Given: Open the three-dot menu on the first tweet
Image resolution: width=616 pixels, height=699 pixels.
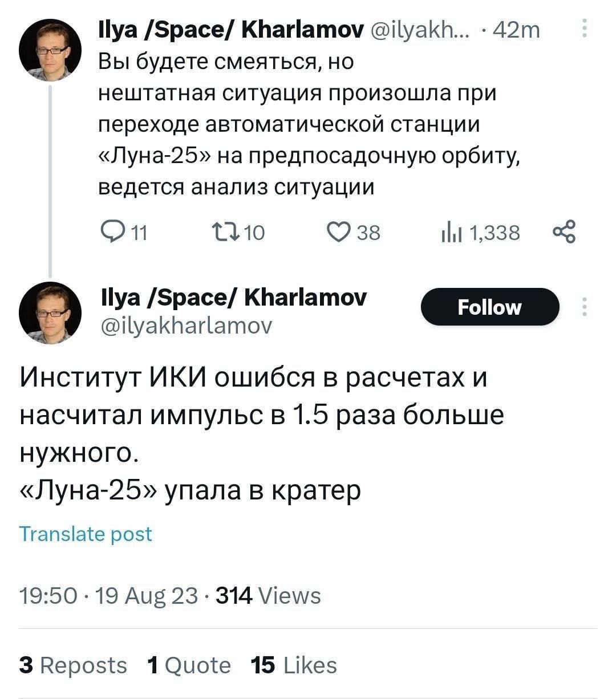Looking at the screenshot, I should tap(584, 29).
